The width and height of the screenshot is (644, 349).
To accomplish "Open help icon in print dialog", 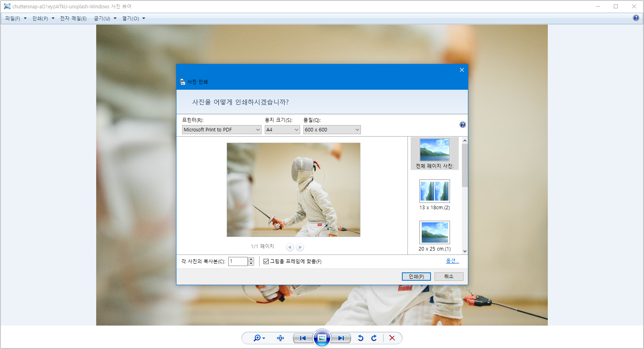I will (463, 125).
